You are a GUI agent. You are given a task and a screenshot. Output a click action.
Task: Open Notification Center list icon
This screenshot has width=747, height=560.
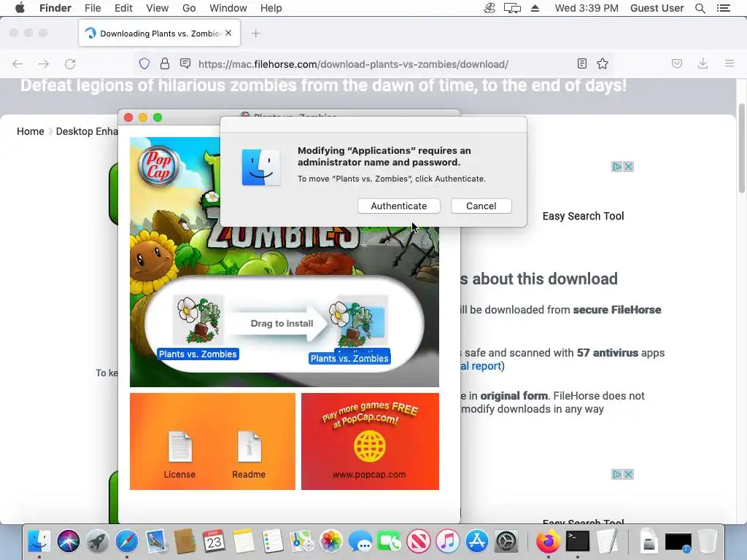(x=724, y=8)
